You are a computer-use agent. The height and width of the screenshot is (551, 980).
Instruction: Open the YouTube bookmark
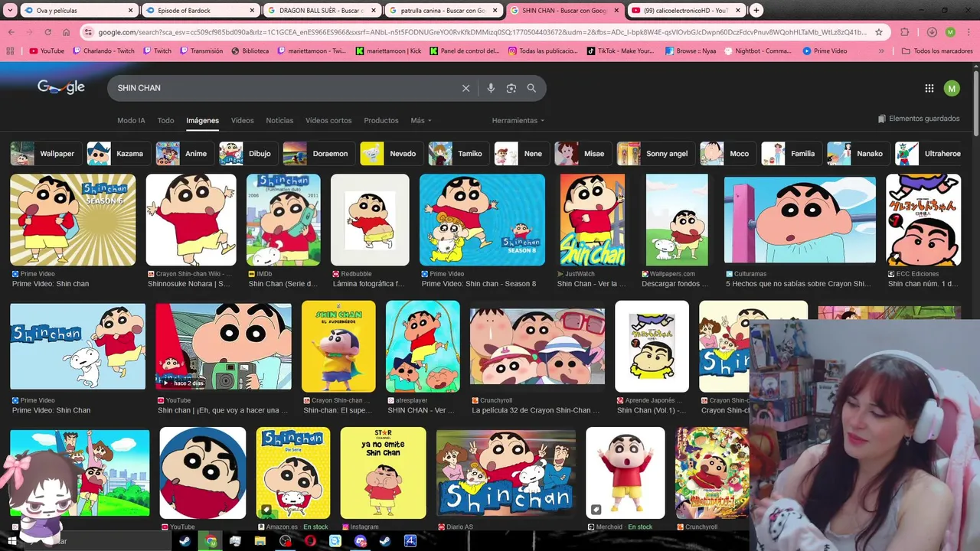(47, 51)
